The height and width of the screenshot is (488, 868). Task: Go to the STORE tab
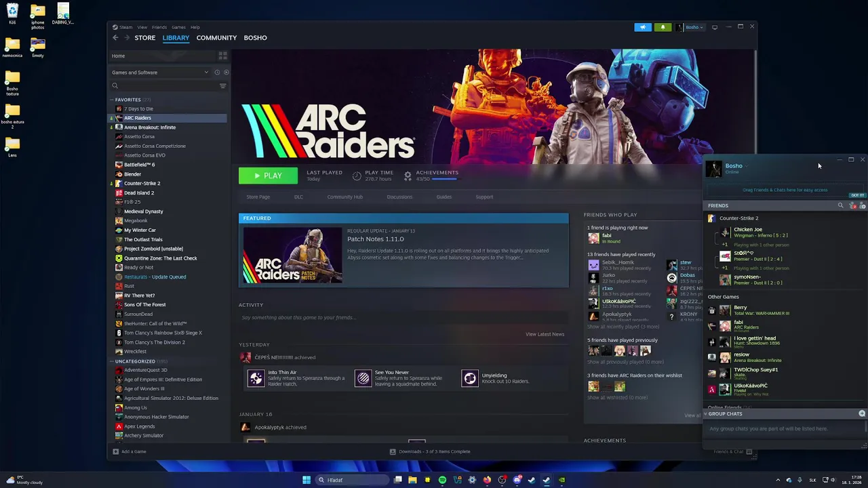click(x=144, y=38)
